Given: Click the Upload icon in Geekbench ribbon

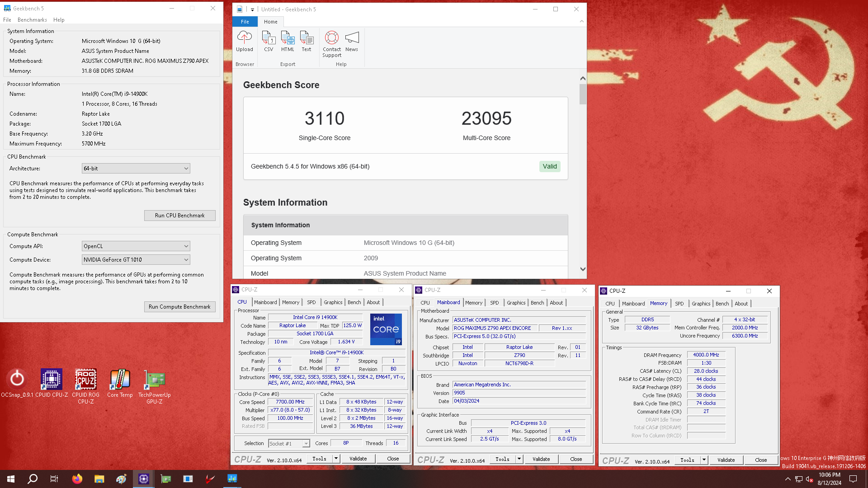Looking at the screenshot, I should pyautogui.click(x=245, y=42).
